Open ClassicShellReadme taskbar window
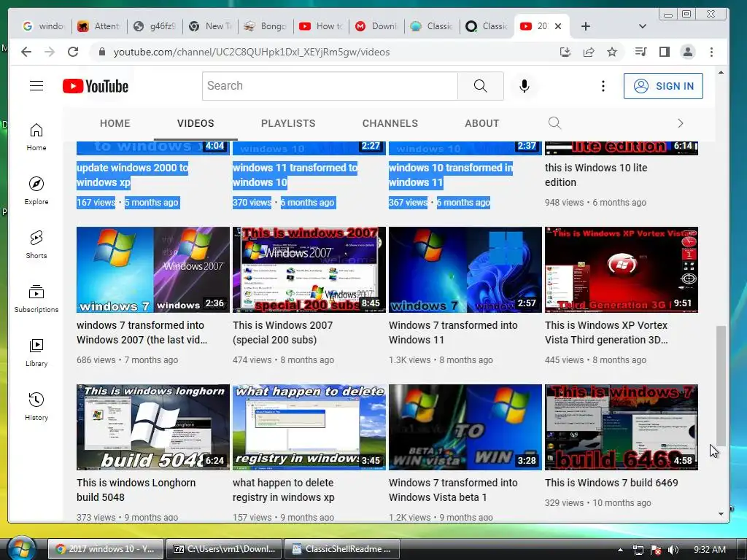 coord(342,549)
